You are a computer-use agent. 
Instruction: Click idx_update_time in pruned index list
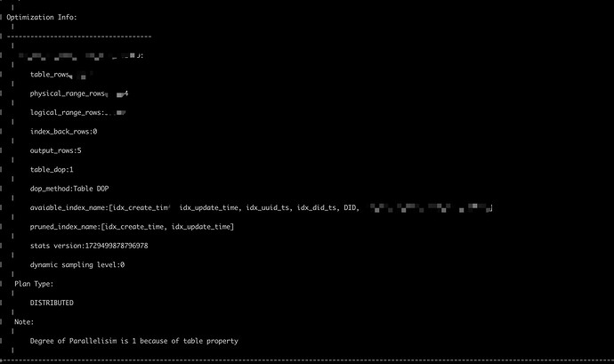click(x=201, y=227)
